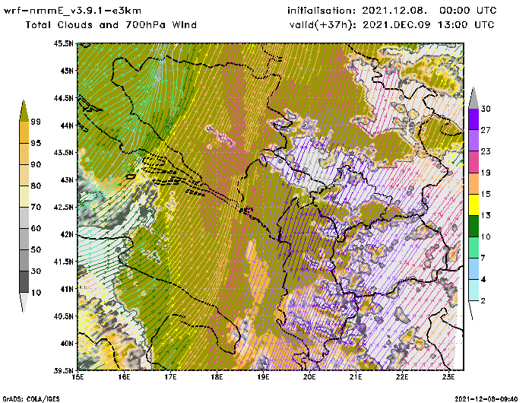The image size is (532, 403).
Task: Click the '43.5N' latitude axis label
Action: point(63,152)
